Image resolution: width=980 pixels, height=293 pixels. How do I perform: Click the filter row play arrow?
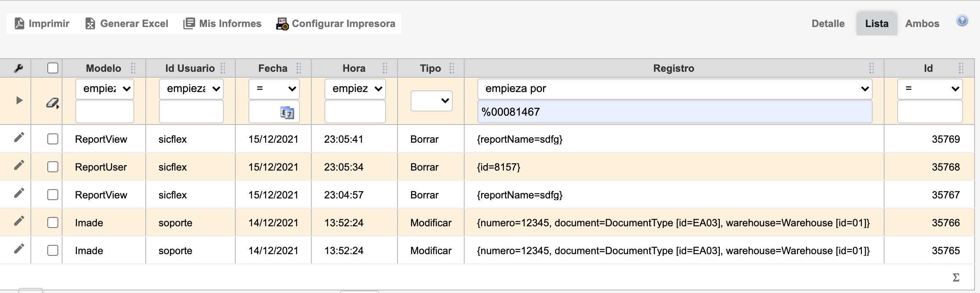pyautogui.click(x=19, y=100)
